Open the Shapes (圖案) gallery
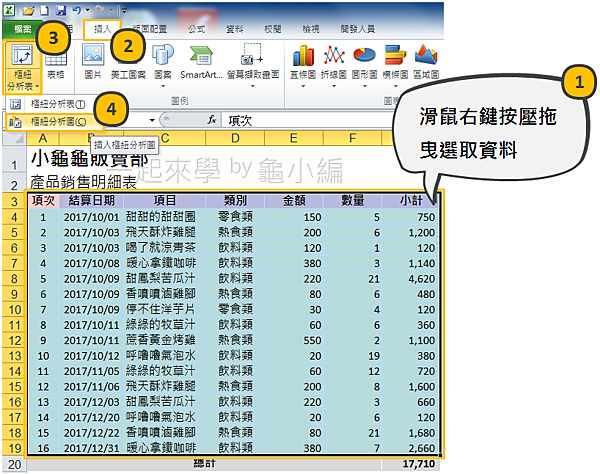Viewport: 600px width, 474px height. click(163, 55)
